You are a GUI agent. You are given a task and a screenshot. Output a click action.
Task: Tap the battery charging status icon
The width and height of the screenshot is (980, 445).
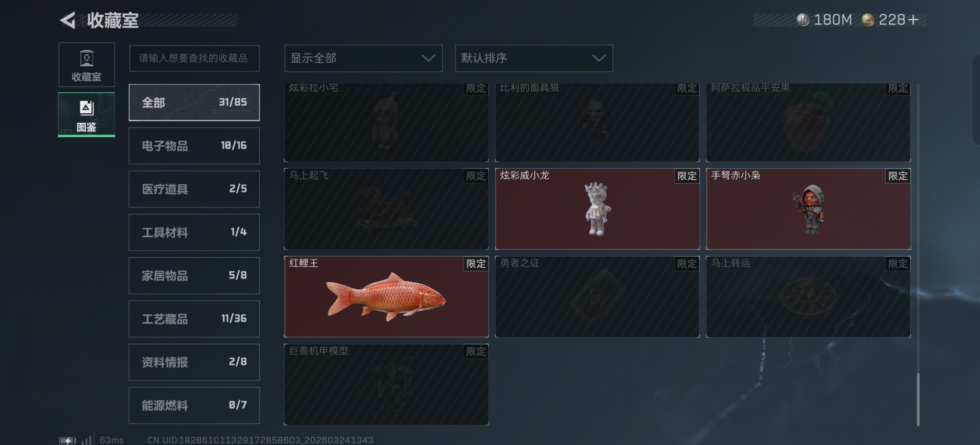(x=68, y=440)
